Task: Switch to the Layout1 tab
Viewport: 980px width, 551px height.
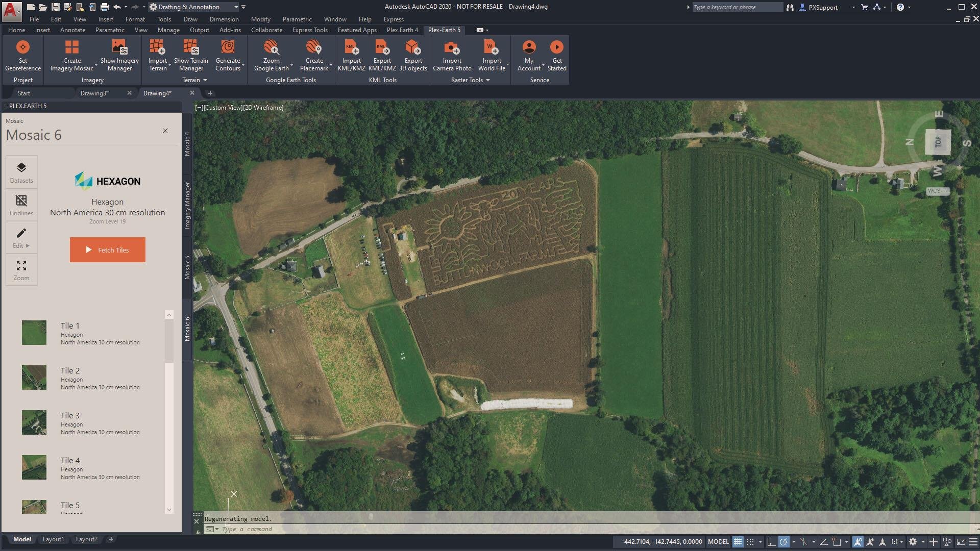Action: click(53, 539)
